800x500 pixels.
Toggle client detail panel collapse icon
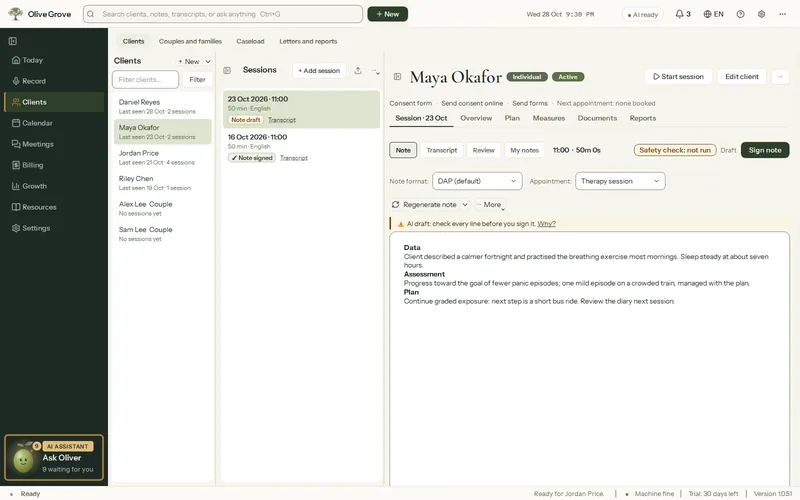coord(397,77)
